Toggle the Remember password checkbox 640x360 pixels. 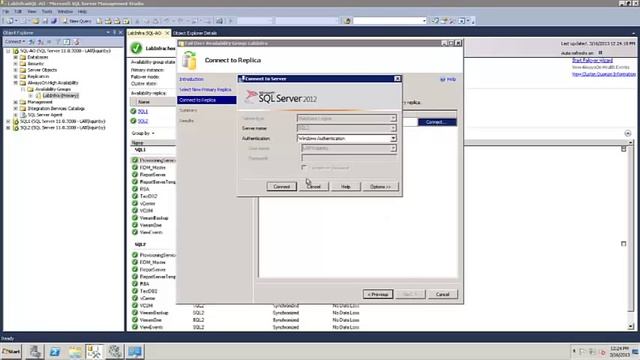click(304, 167)
